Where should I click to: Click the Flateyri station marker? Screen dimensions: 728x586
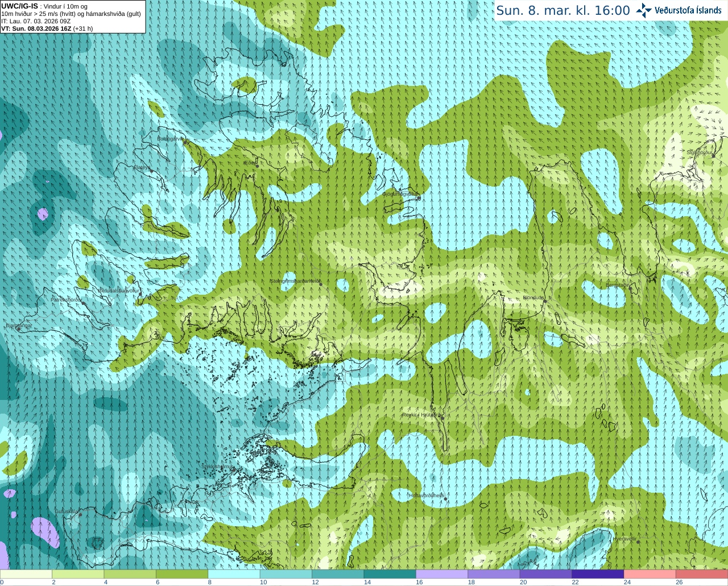pos(151,171)
